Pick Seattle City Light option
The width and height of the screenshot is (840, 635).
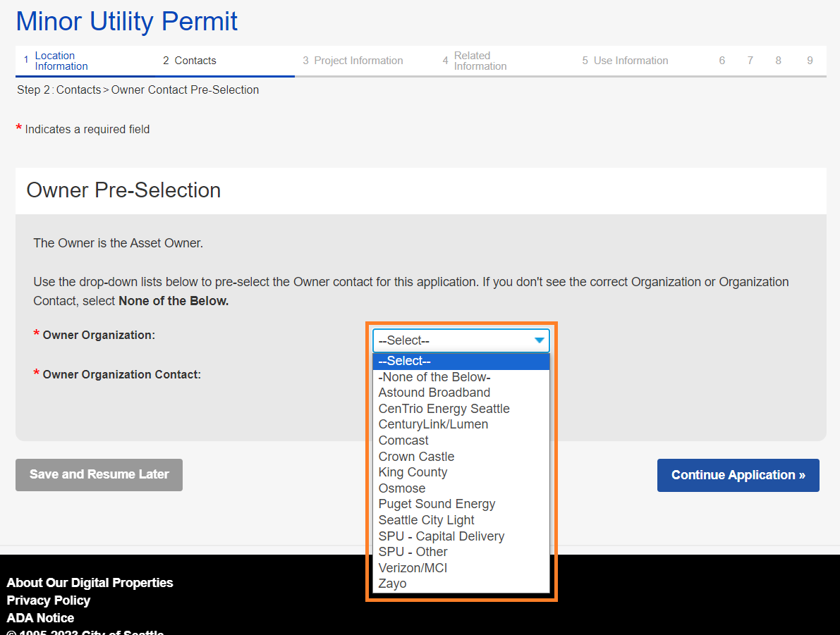426,520
